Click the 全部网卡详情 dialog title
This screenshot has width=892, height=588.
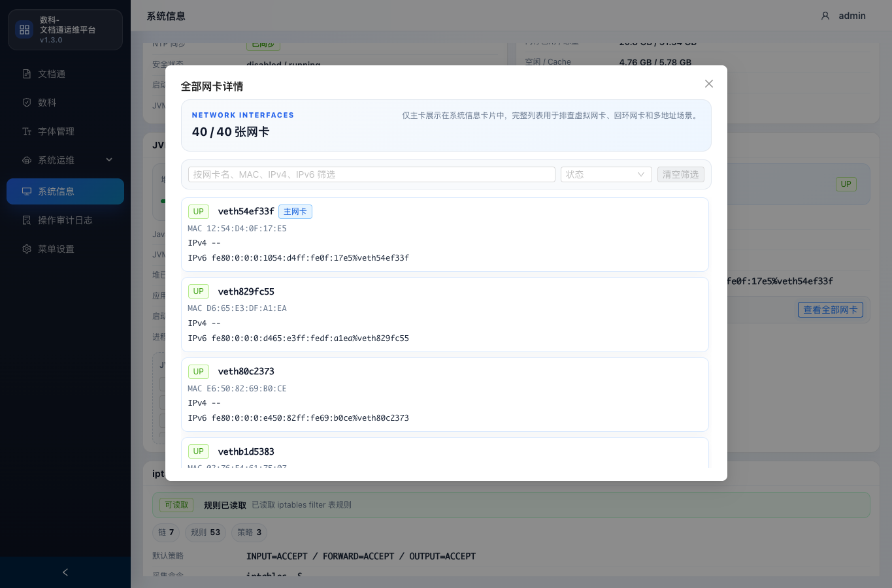tap(212, 86)
